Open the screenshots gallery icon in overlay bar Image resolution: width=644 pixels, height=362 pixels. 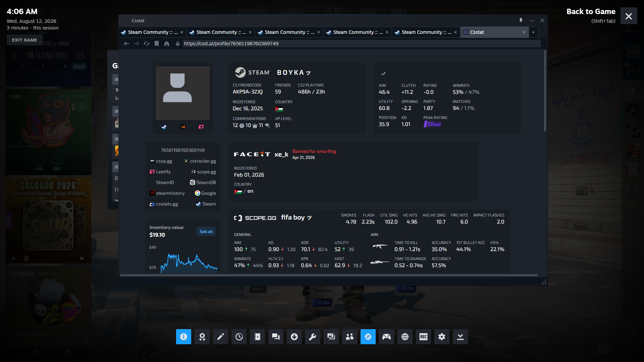click(331, 337)
